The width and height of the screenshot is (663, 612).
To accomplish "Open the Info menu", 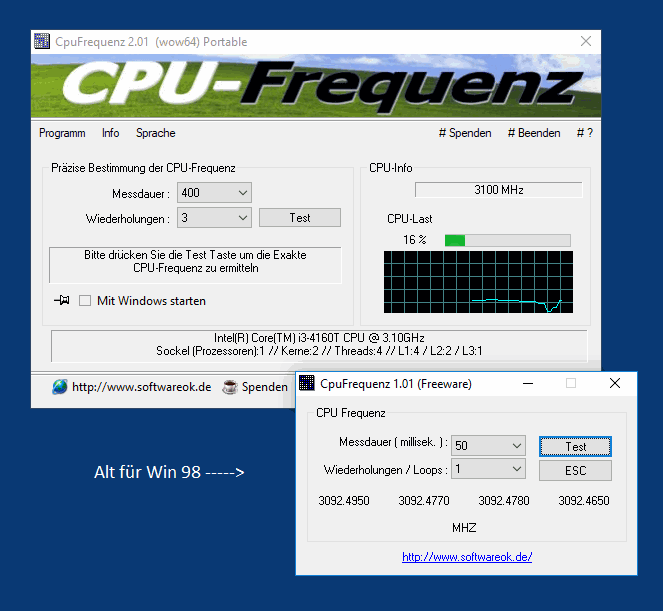I will (110, 133).
